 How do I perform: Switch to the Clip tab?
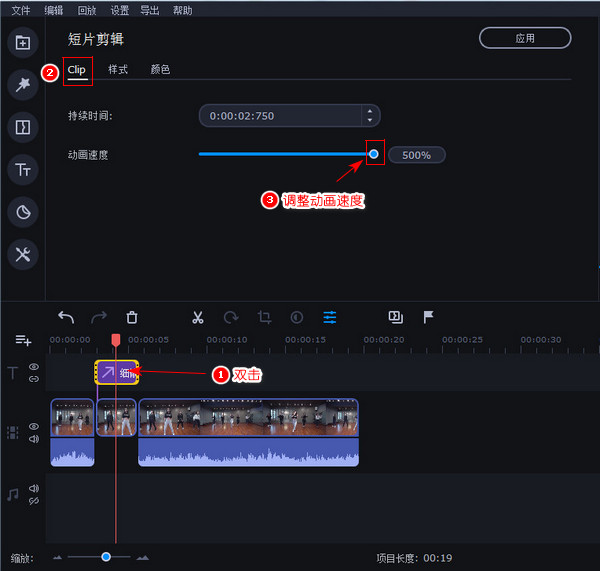point(77,70)
